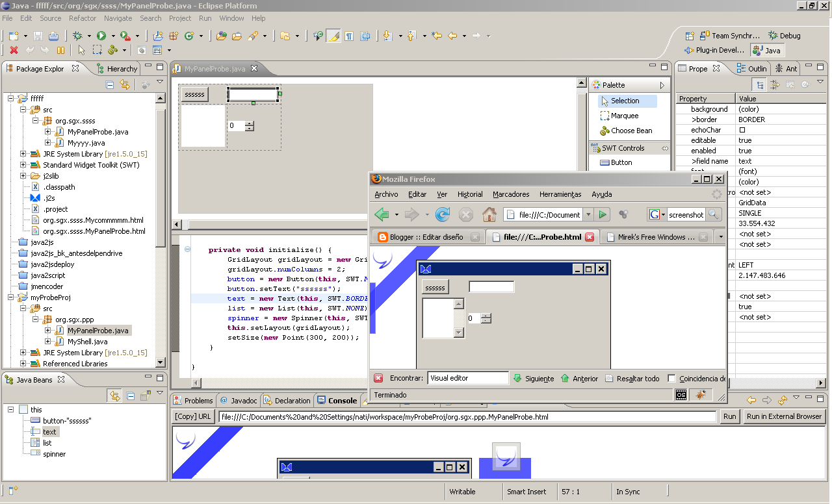Click the Show Advanced Properties icon

click(x=775, y=84)
